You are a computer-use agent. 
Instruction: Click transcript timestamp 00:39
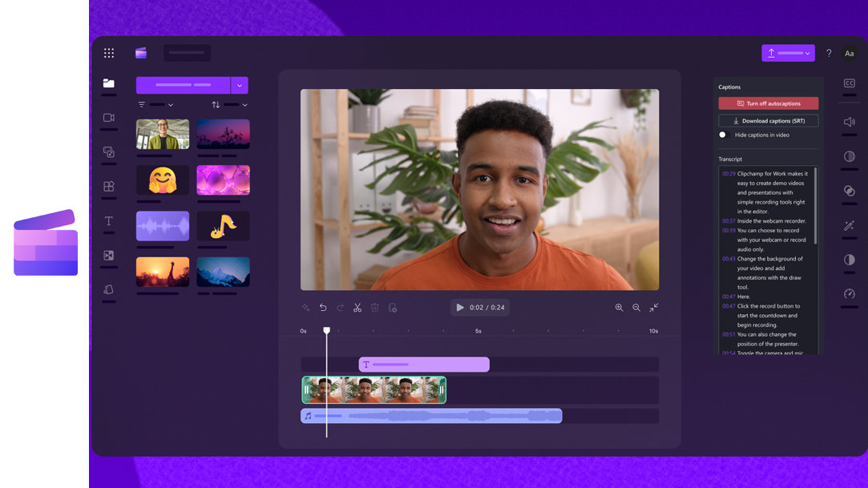coord(729,231)
